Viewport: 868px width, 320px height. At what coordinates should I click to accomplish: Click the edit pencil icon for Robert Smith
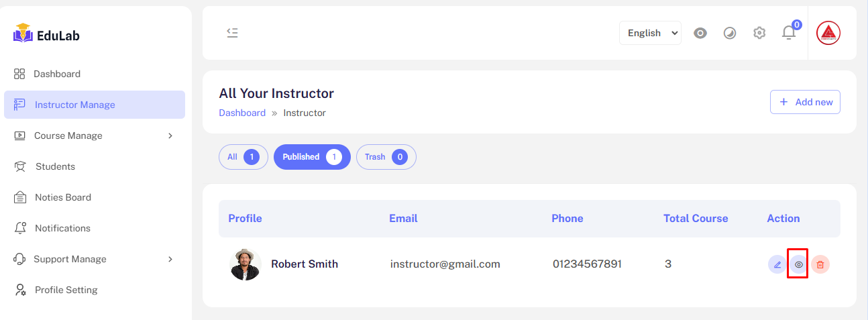[777, 264]
